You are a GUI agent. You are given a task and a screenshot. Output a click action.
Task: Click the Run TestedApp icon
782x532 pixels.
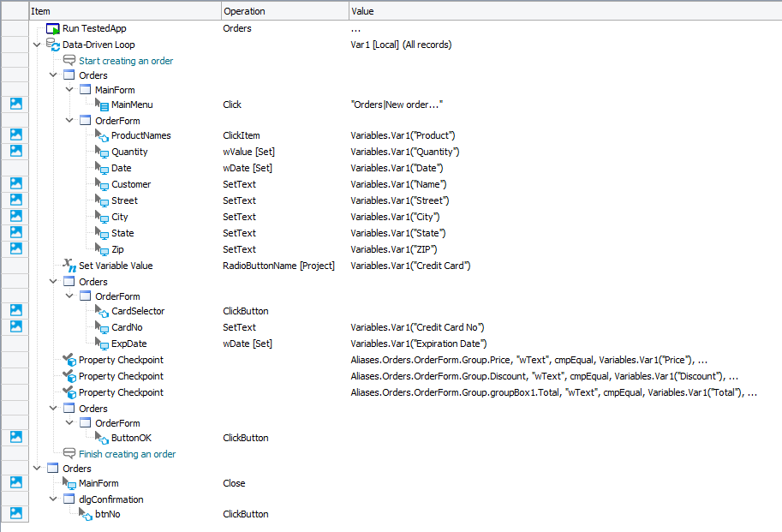[53, 28]
